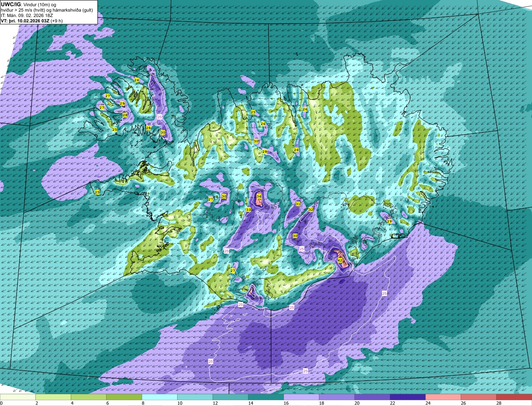Click the 12–14 m/s teal legend swatch
Image resolution: width=532 pixels, height=406 pixels.
point(231,397)
